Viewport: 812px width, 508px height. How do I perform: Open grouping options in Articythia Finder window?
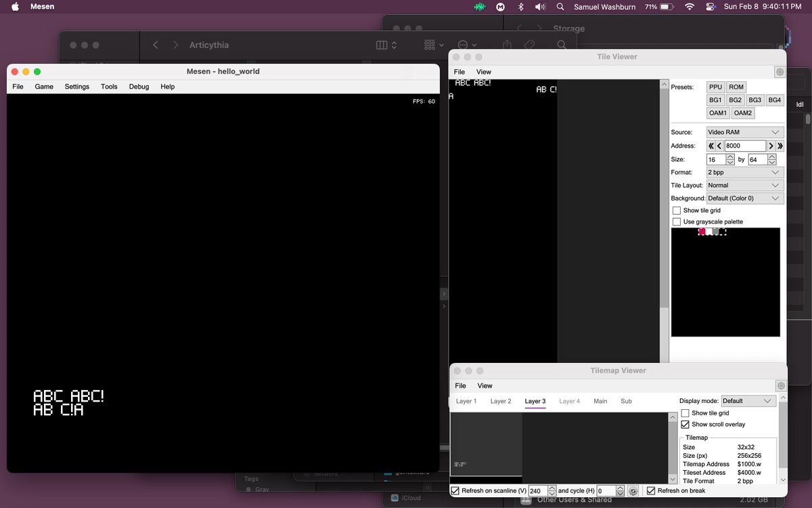433,45
